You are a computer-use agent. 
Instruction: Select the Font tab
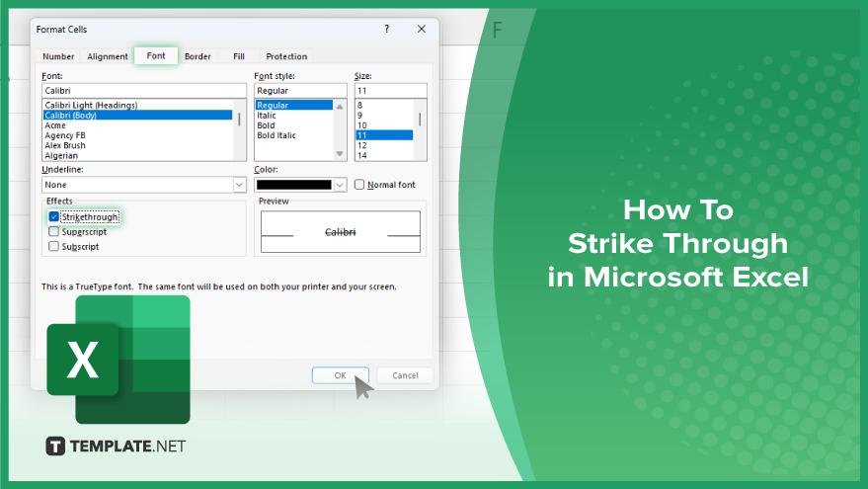156,56
